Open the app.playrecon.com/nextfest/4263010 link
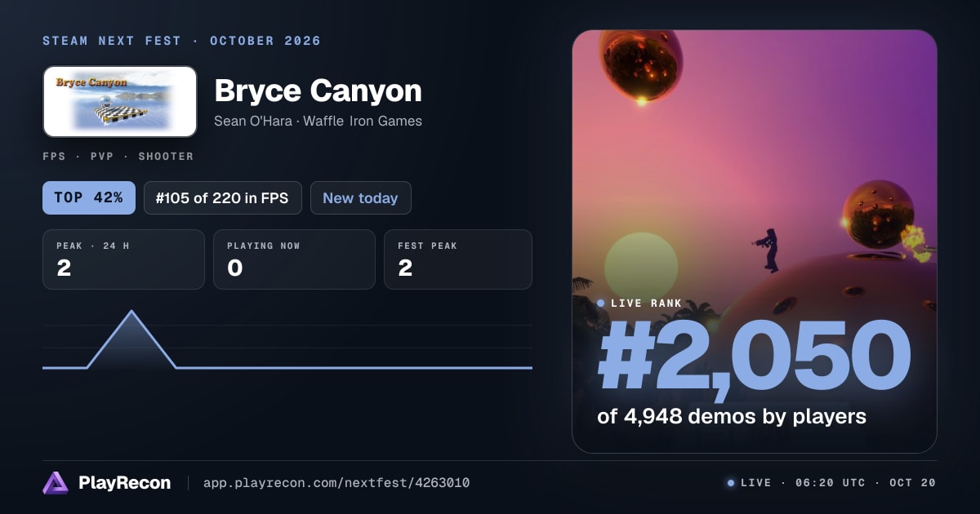This screenshot has height=514, width=980. pos(336,483)
